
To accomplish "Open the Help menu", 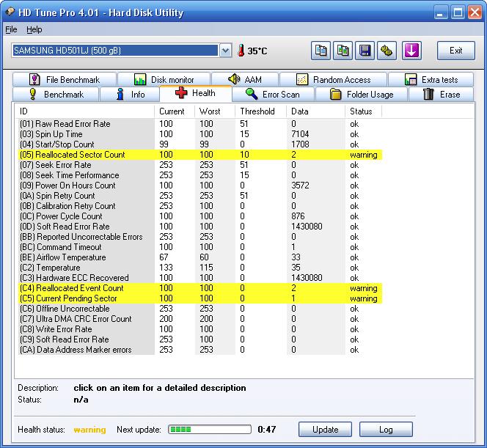I will click(x=34, y=29).
